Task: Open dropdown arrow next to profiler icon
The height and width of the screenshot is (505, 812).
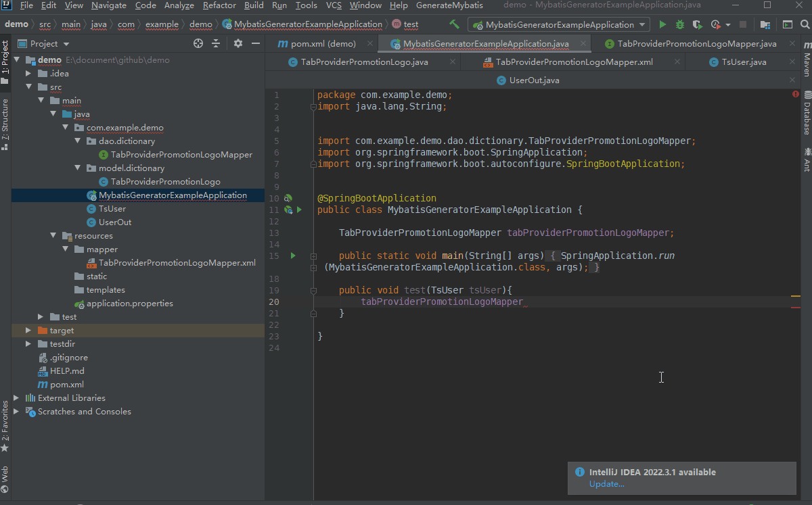Action: [728, 25]
